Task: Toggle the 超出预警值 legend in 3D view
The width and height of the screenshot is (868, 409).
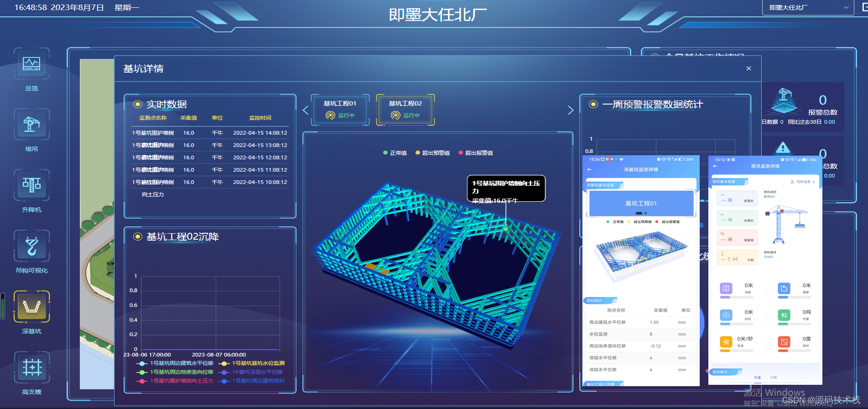Action: tap(432, 153)
